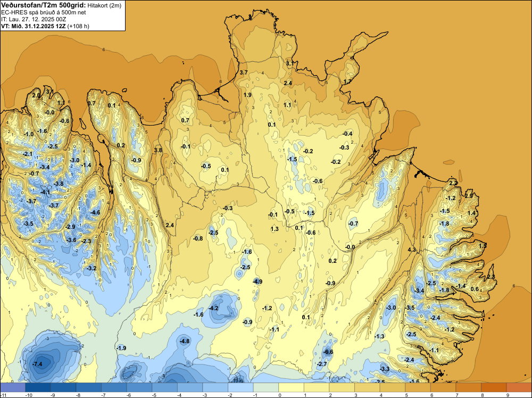The height and width of the screenshot is (398, 532).
Task: Pick the purple legend swatch above label -11
Action: click(x=13, y=387)
